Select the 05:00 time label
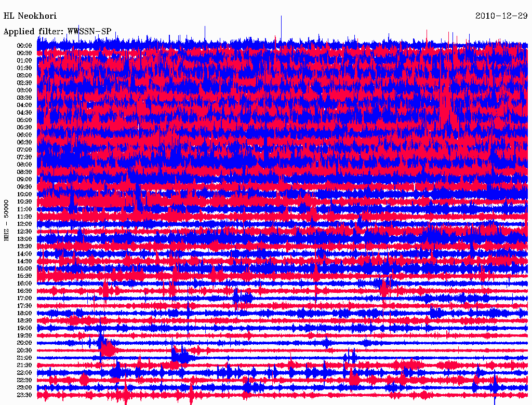The height and width of the screenshot is (405, 532). point(24,120)
